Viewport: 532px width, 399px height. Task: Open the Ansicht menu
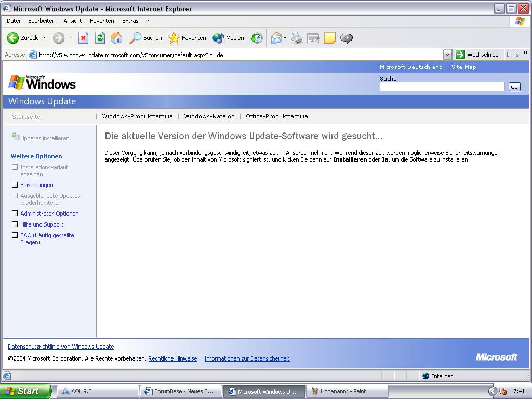click(73, 21)
